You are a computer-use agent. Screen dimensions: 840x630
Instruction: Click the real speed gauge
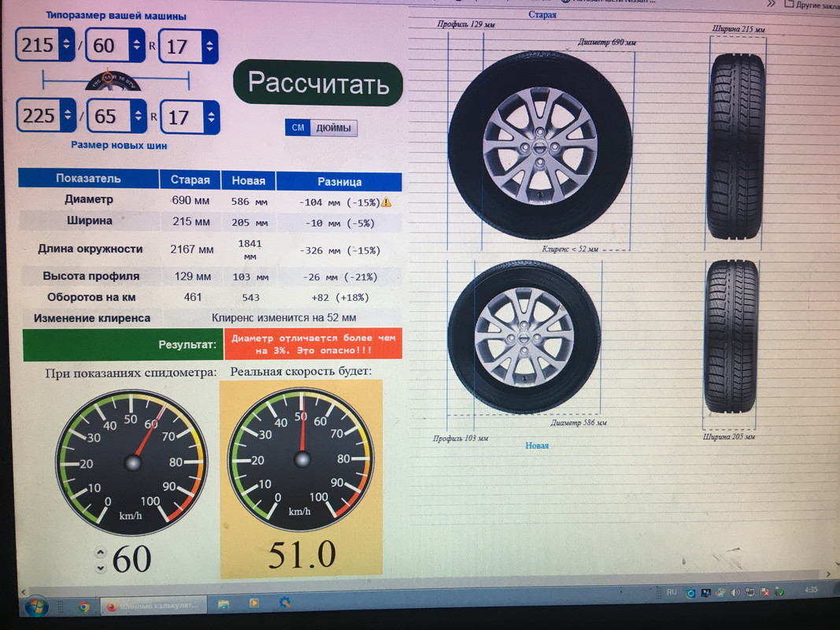pyautogui.click(x=302, y=459)
